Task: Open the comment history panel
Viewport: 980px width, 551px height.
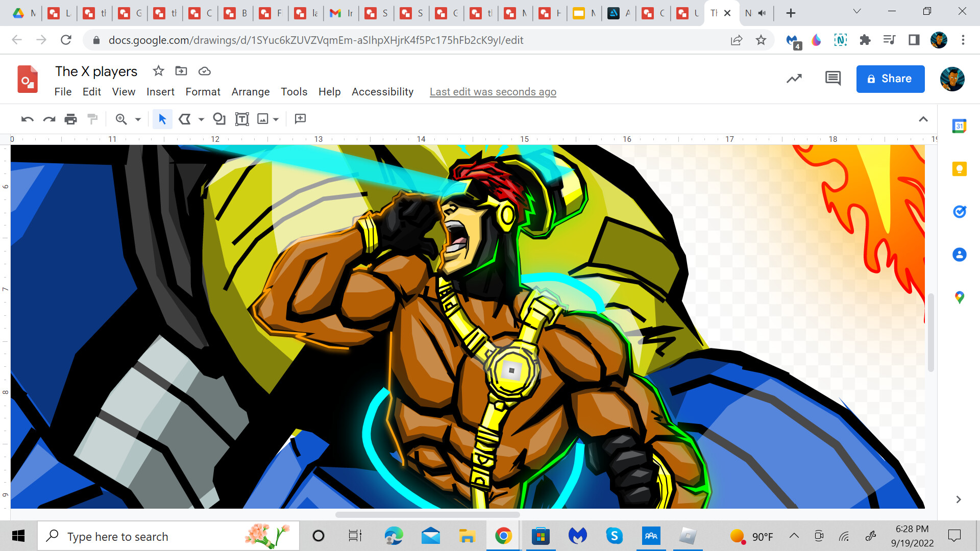Action: click(x=832, y=79)
